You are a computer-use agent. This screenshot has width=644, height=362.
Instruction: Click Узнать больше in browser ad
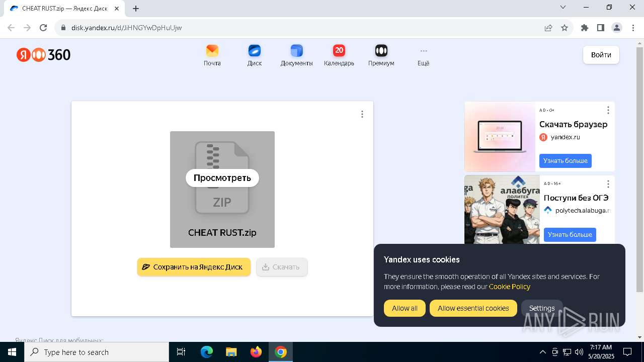(x=566, y=161)
